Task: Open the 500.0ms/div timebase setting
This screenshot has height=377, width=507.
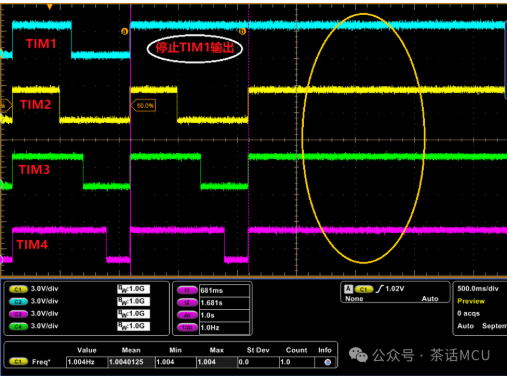Action: pos(478,289)
